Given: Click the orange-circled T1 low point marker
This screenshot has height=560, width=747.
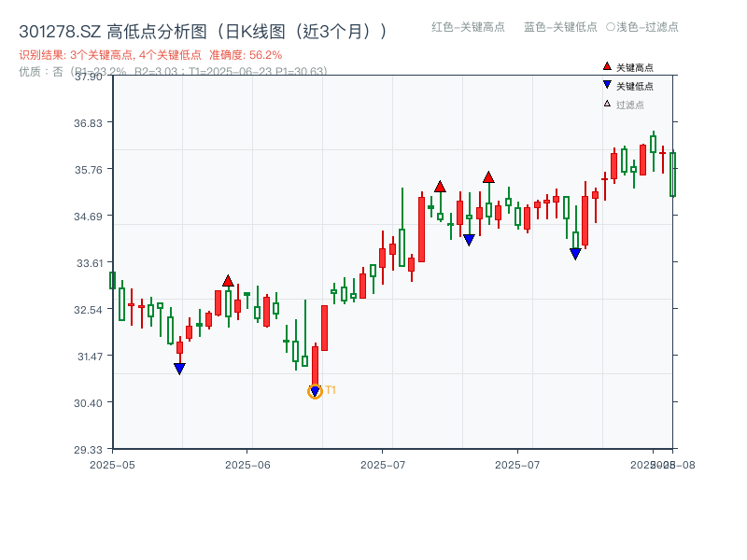Looking at the screenshot, I should 315,389.
